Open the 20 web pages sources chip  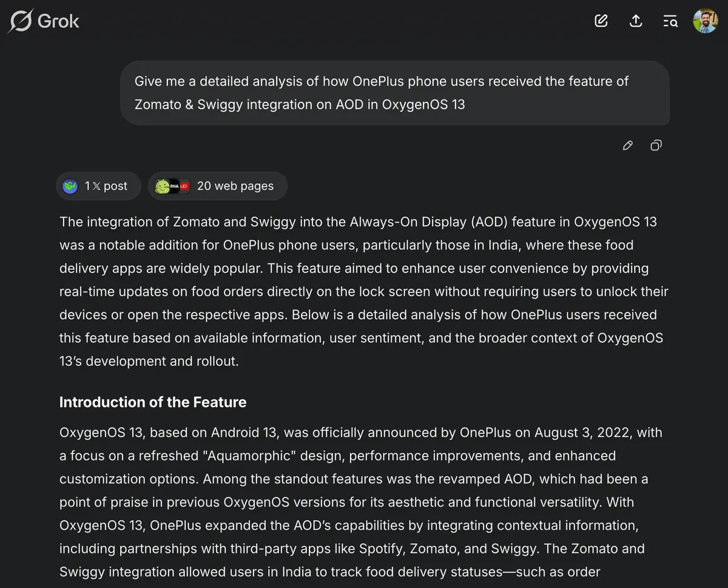click(x=218, y=186)
